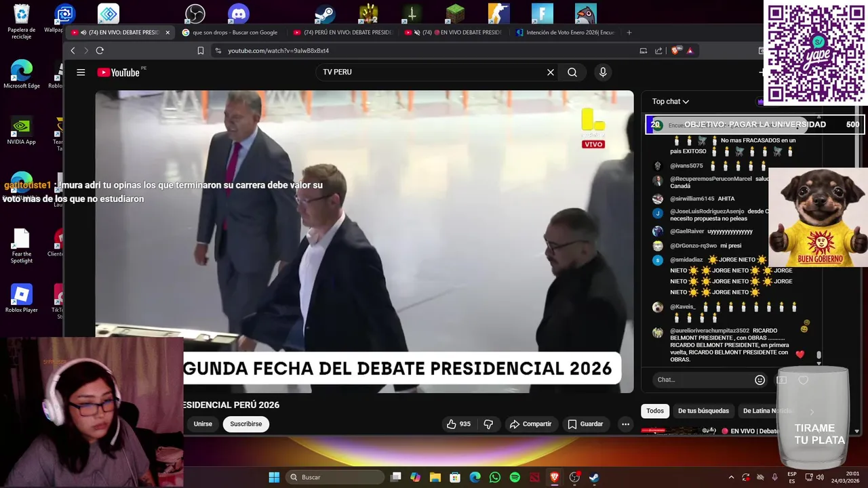Open the YouTube hamburger guide menu
Image resolution: width=868 pixels, height=488 pixels.
81,73
